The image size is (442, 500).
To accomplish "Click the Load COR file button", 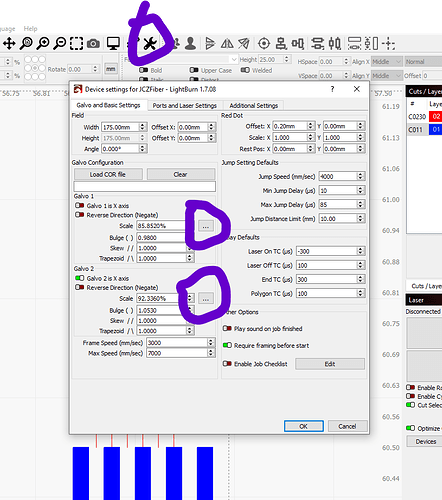I will coord(108,174).
